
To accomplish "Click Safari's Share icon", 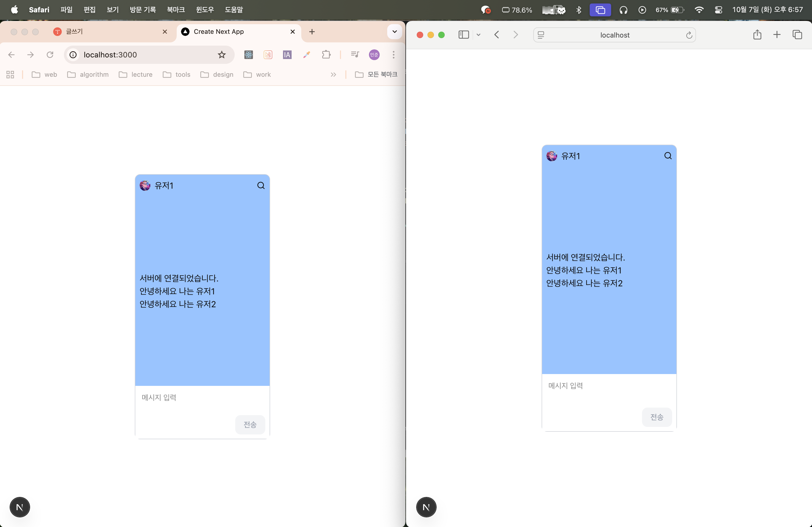I will [757, 35].
